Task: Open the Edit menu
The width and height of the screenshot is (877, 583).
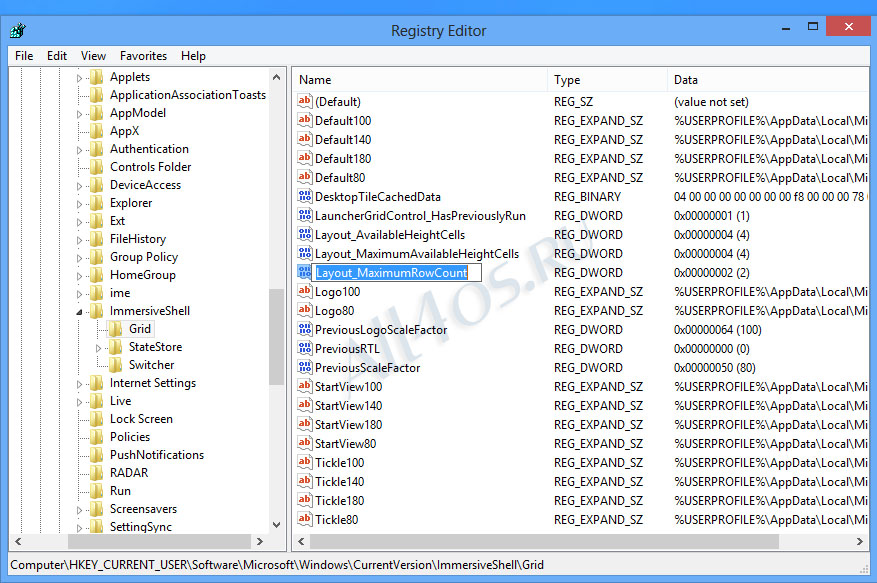Action: 57,56
